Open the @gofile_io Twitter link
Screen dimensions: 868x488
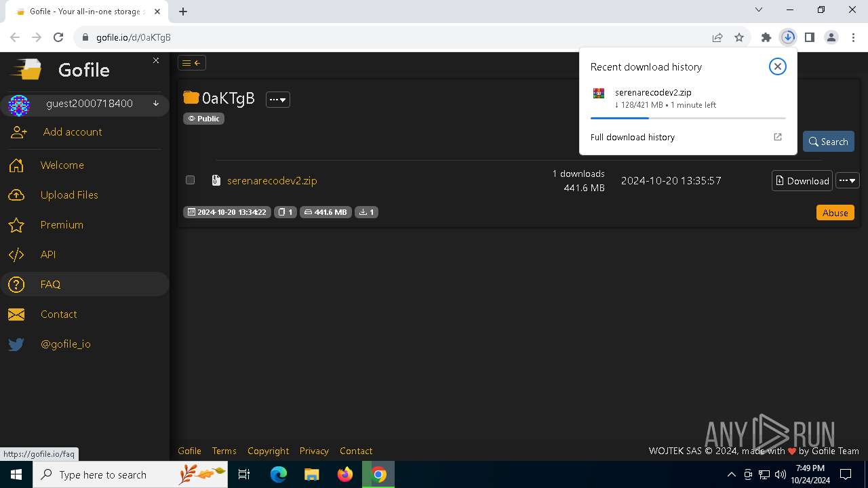pos(66,344)
